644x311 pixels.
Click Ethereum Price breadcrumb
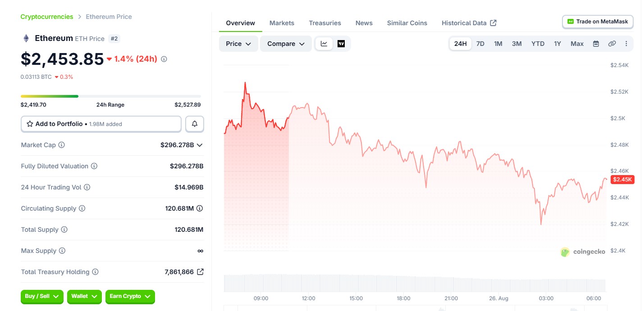pyautogui.click(x=109, y=17)
